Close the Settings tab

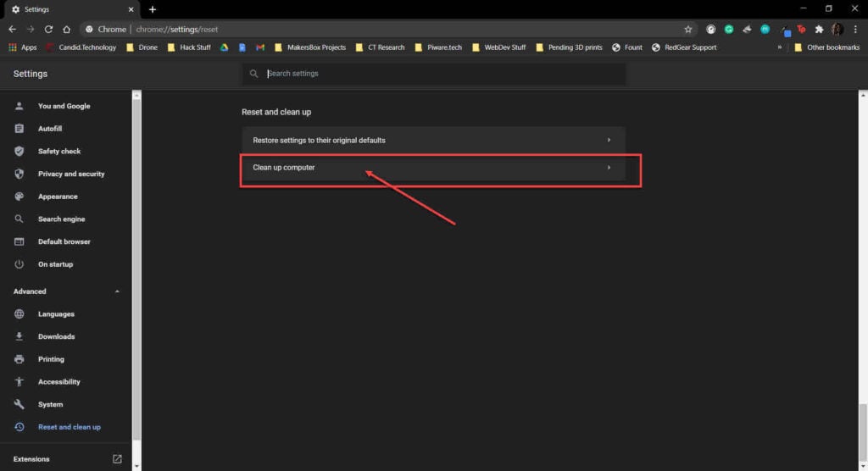click(131, 9)
